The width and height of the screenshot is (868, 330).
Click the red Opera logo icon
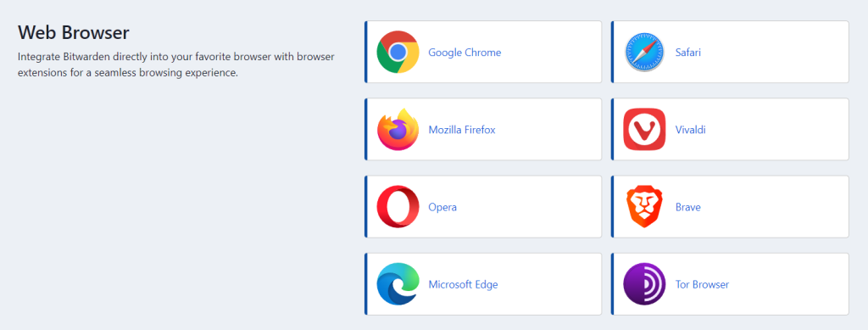tap(398, 207)
